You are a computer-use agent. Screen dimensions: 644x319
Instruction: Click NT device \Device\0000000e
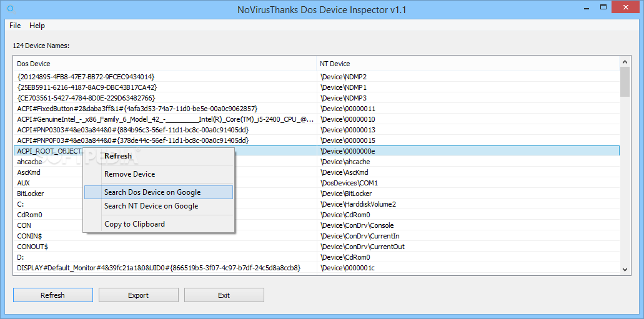click(348, 151)
